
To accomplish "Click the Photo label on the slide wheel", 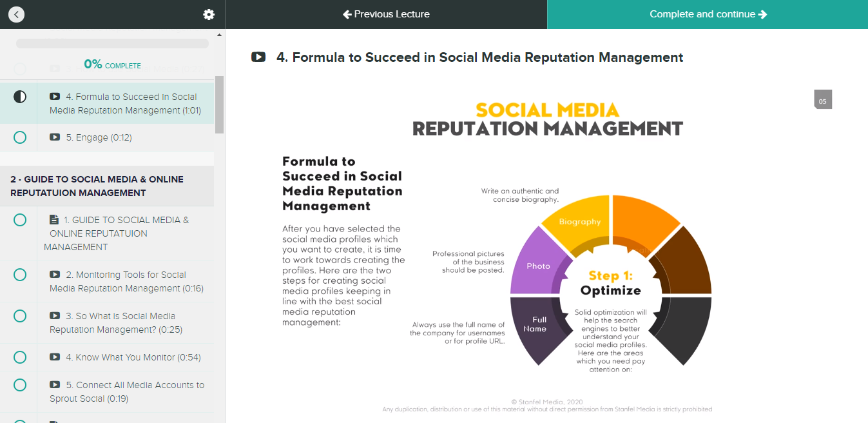I will [539, 266].
